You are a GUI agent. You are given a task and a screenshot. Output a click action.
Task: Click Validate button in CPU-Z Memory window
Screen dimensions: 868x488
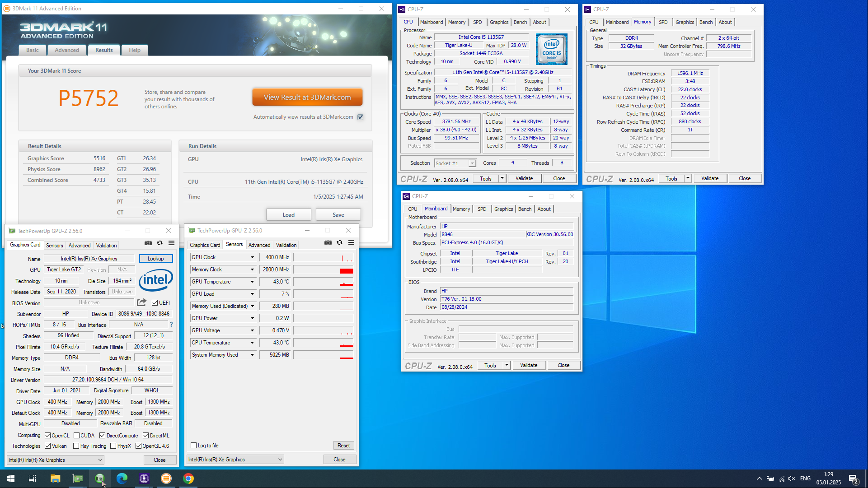coord(710,178)
